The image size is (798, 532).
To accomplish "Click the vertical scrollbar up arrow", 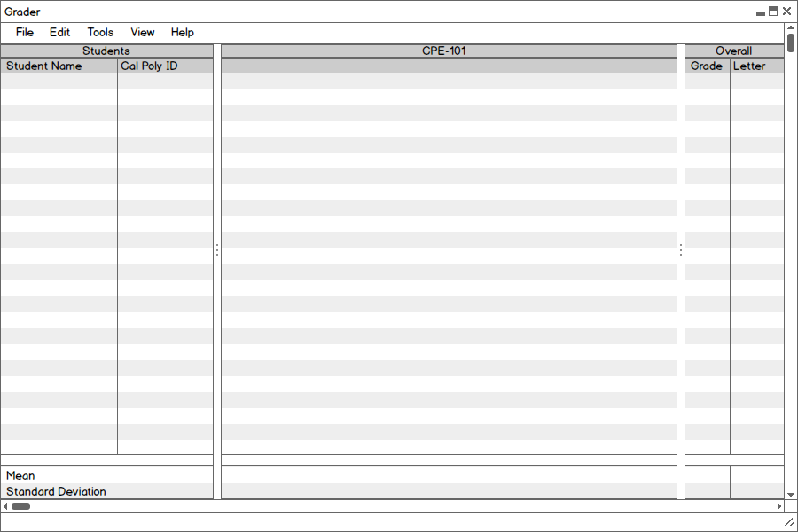I will [x=791, y=28].
